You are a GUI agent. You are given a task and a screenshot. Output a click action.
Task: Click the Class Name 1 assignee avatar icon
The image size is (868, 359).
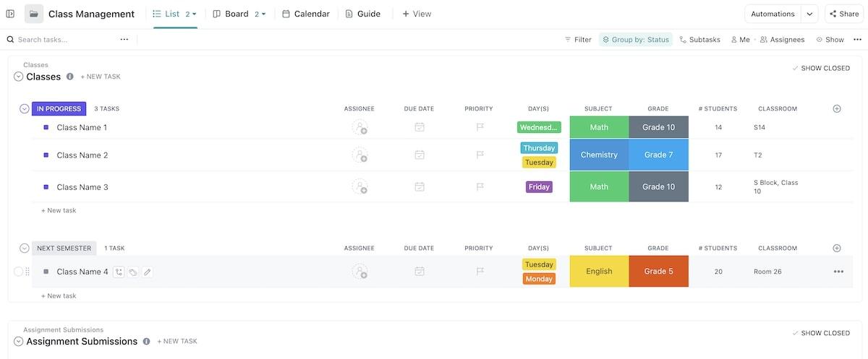(359, 128)
